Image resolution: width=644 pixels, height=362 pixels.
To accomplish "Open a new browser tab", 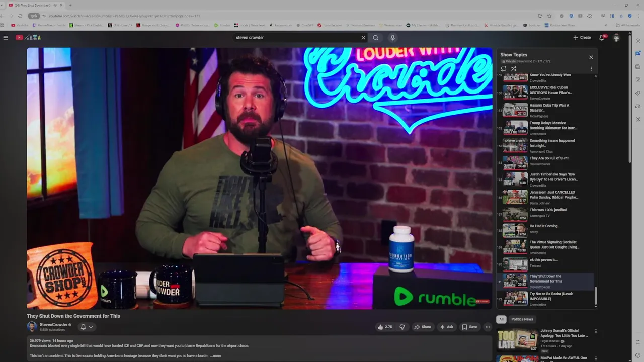I will point(70,5).
